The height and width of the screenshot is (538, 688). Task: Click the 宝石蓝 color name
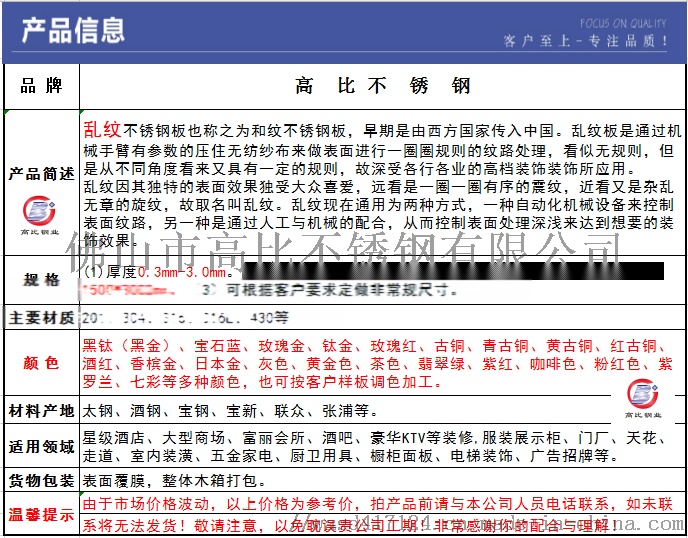click(x=218, y=346)
